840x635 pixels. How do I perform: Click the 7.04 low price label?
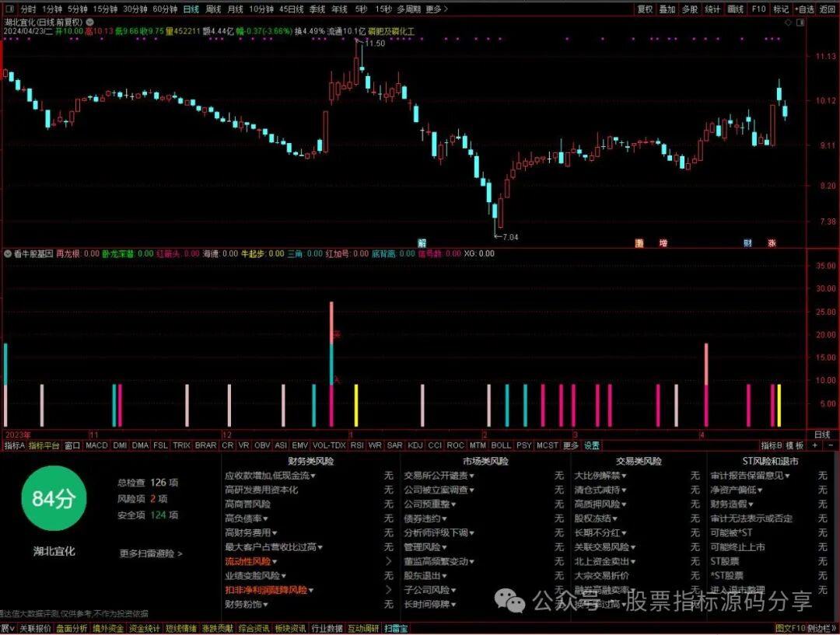click(510, 237)
